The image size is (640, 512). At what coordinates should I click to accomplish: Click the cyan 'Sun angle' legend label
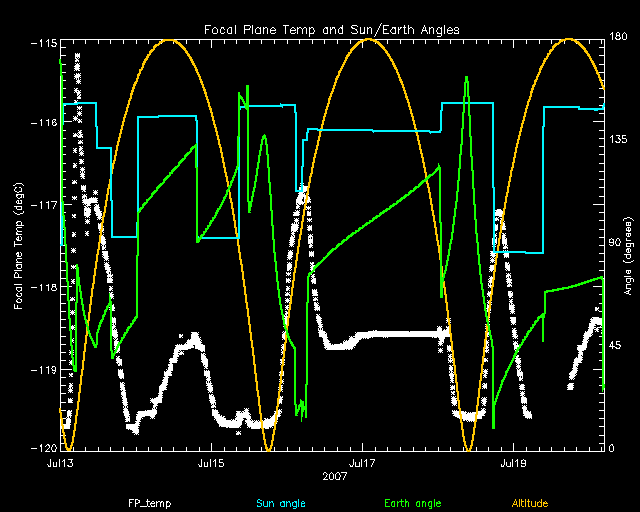[279, 503]
